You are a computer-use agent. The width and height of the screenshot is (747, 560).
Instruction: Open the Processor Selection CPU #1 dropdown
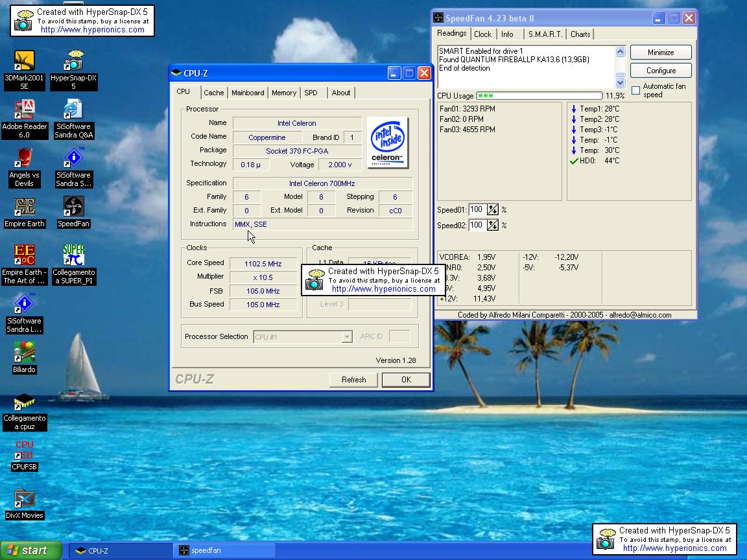(303, 336)
